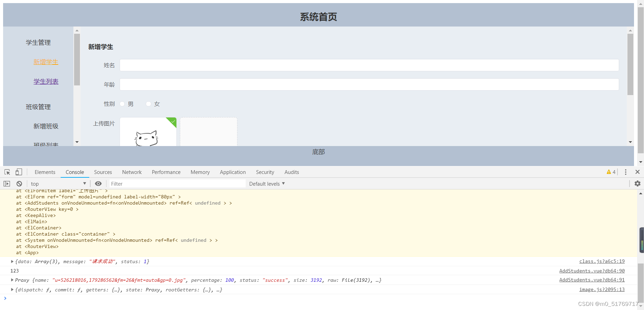
Task: Open console settings gear icon
Action: pos(637,184)
